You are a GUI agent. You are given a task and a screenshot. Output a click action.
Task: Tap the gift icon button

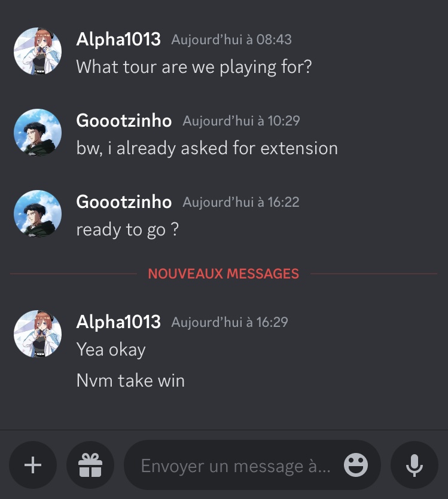coord(90,465)
